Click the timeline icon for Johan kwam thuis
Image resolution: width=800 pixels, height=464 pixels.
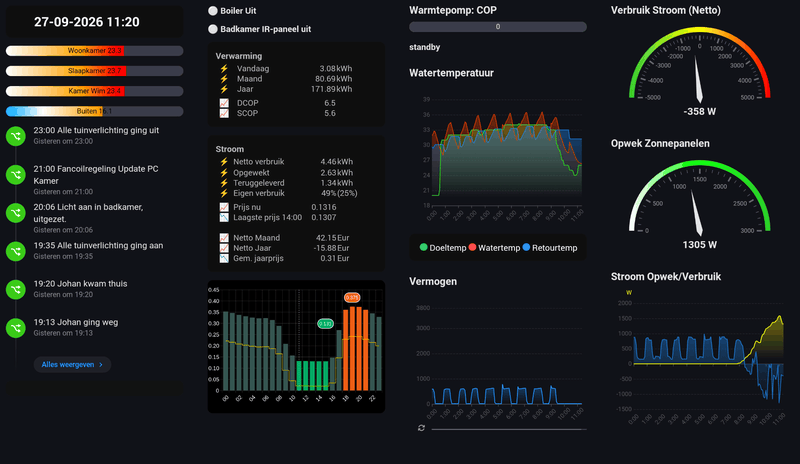point(16,289)
